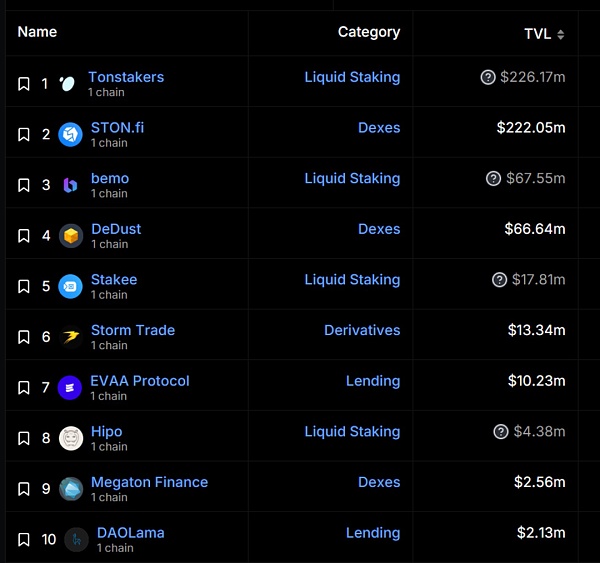This screenshot has height=563, width=600.
Task: Click the Hipo hippo logo icon
Action: [x=70, y=438]
